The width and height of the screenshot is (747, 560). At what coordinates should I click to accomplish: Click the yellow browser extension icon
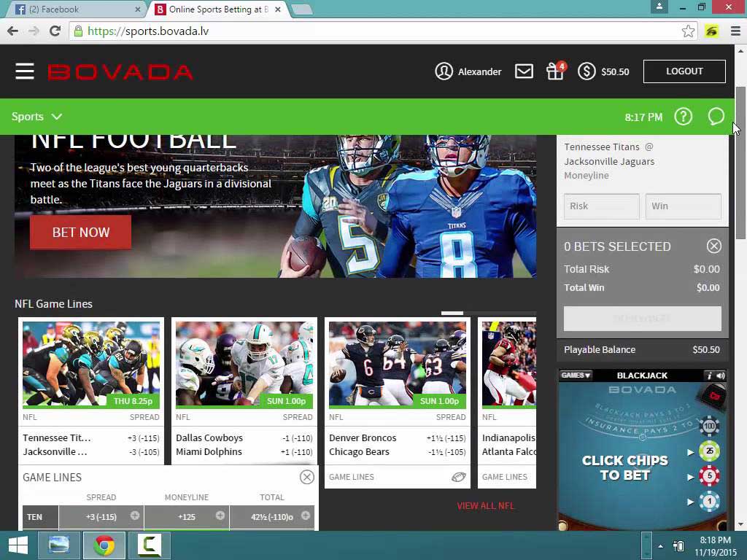point(712,31)
